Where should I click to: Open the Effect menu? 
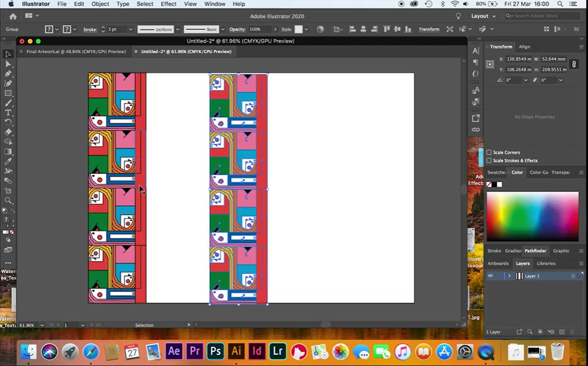tap(168, 4)
